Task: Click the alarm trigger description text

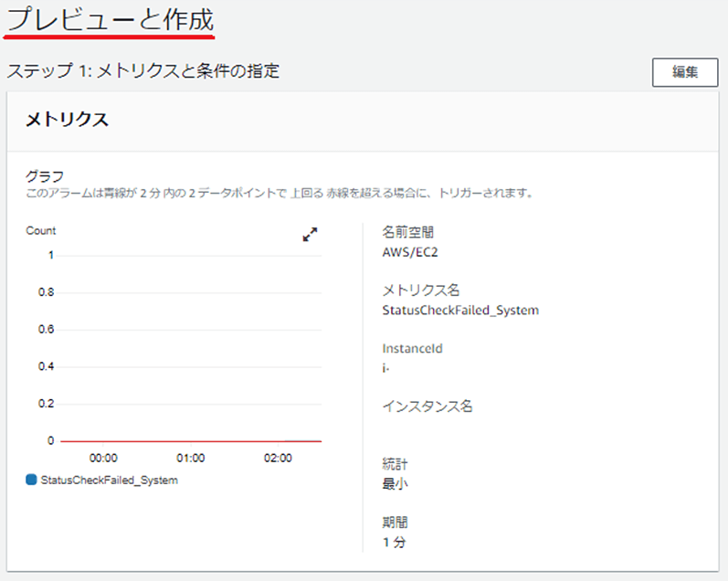Action: point(280,193)
